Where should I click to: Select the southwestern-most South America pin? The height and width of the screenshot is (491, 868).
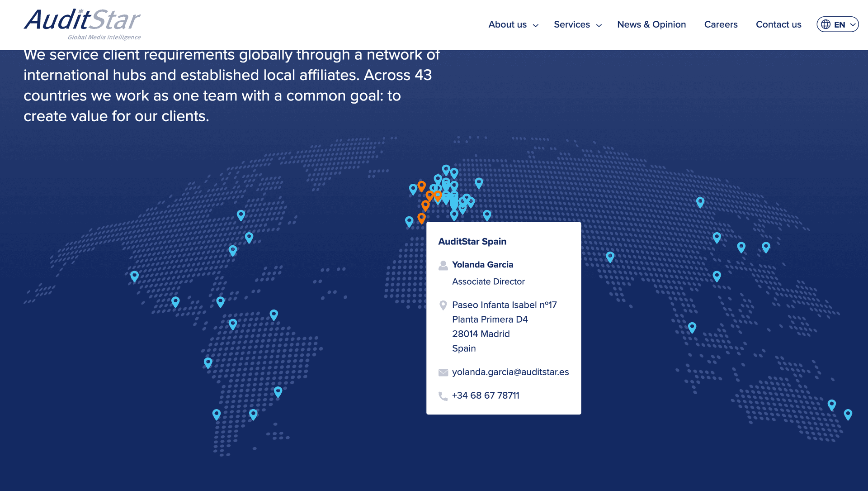217,415
